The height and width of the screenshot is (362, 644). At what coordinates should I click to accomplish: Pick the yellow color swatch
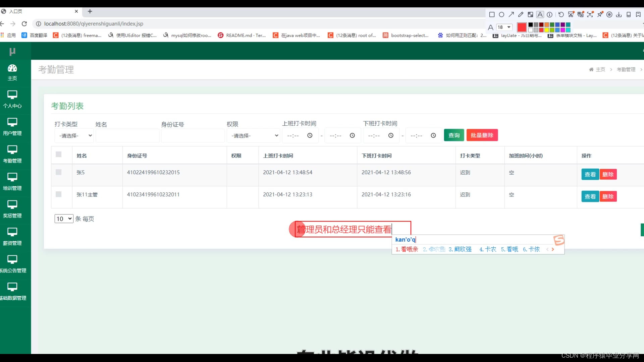(547, 30)
